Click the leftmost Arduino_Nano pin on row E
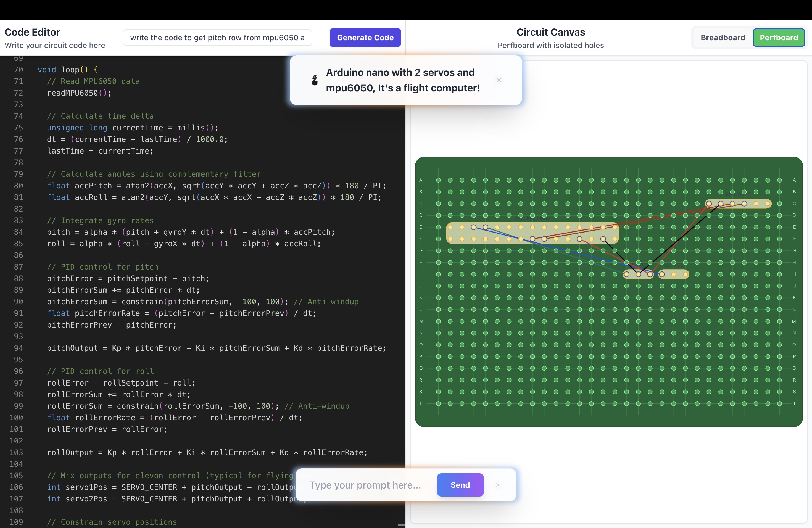Screen dimensions: 812x528 click(x=450, y=227)
